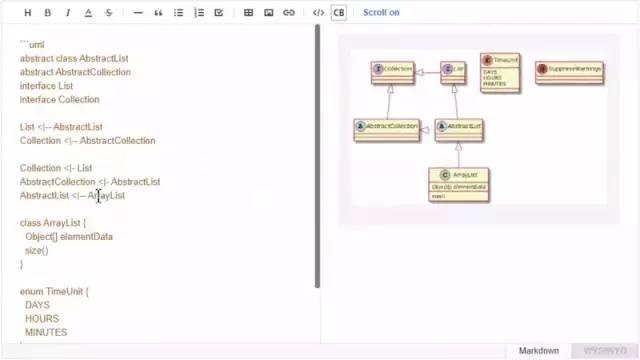Click the 'HOURS' line in editor
This screenshot has height=360, width=640.
(42, 319)
